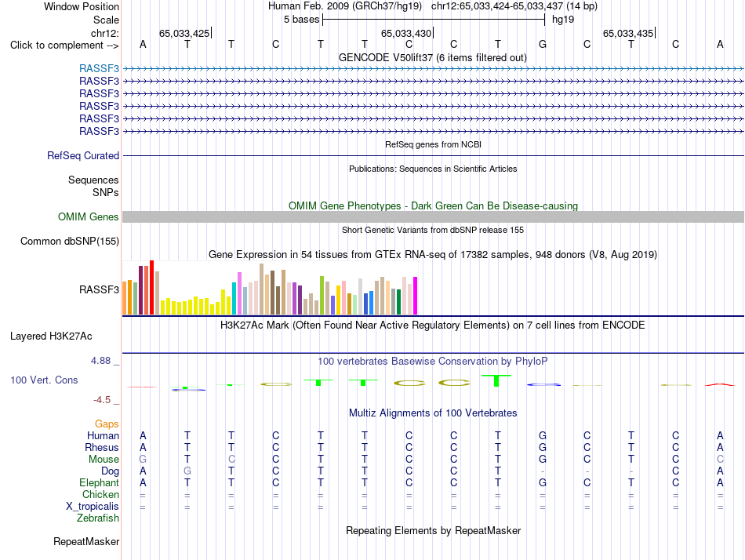Screen dimensions: 745x560
Task: Select the Rhesus species label
Action: coord(102,447)
